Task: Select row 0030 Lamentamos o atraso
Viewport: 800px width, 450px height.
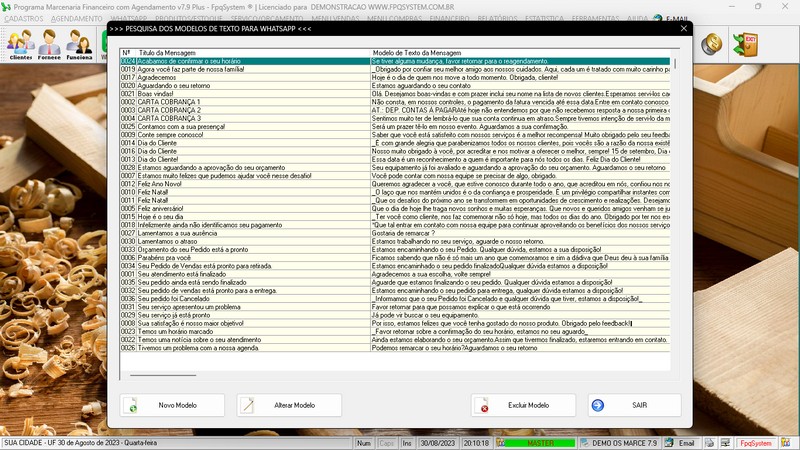Action: pos(395,241)
